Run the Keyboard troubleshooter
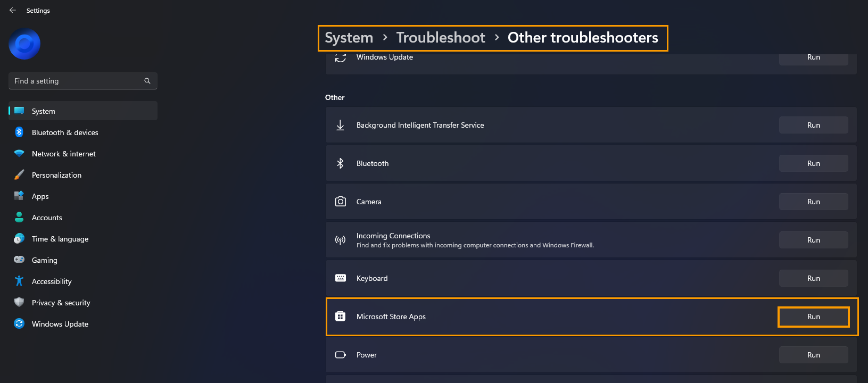868x383 pixels. point(814,278)
